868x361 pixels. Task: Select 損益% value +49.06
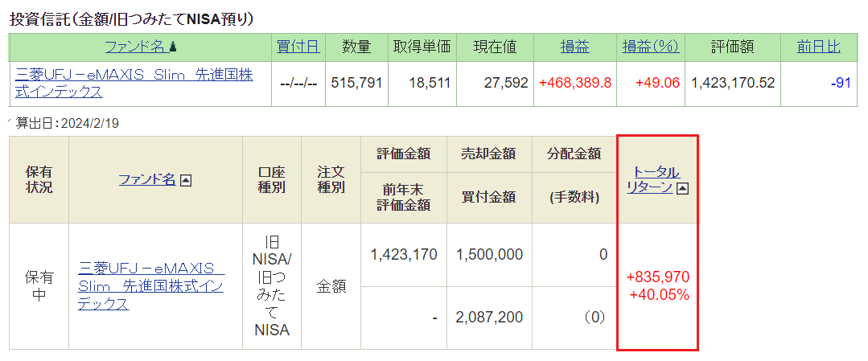(x=657, y=84)
